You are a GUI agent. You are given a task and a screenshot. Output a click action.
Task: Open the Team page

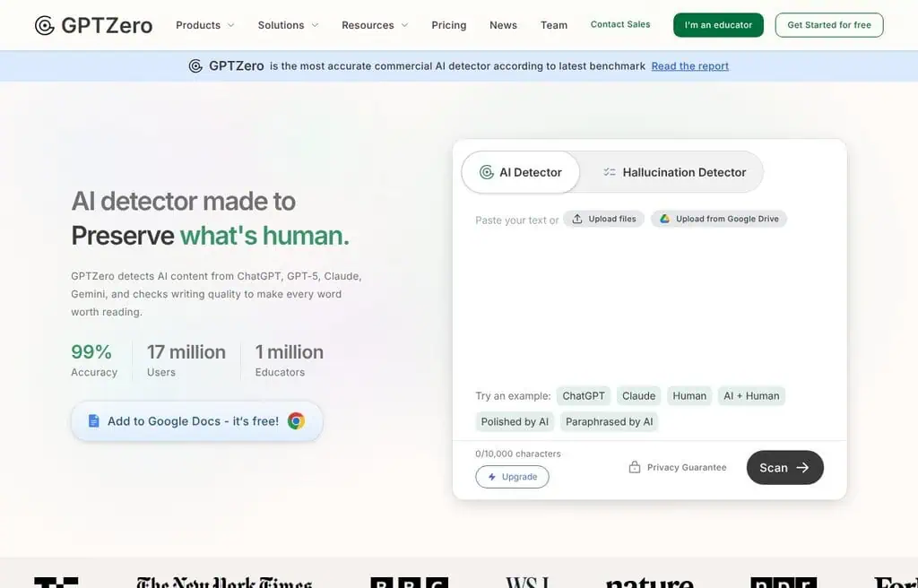pos(554,25)
